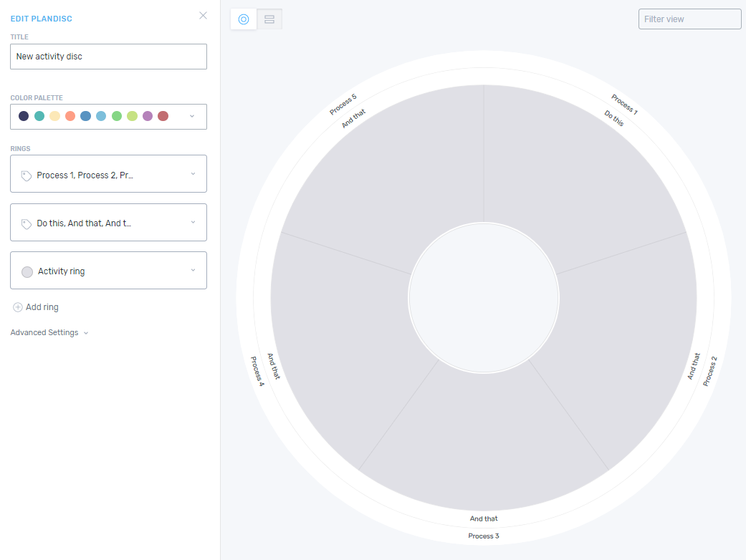Close the Edit Plandisc panel

(203, 16)
